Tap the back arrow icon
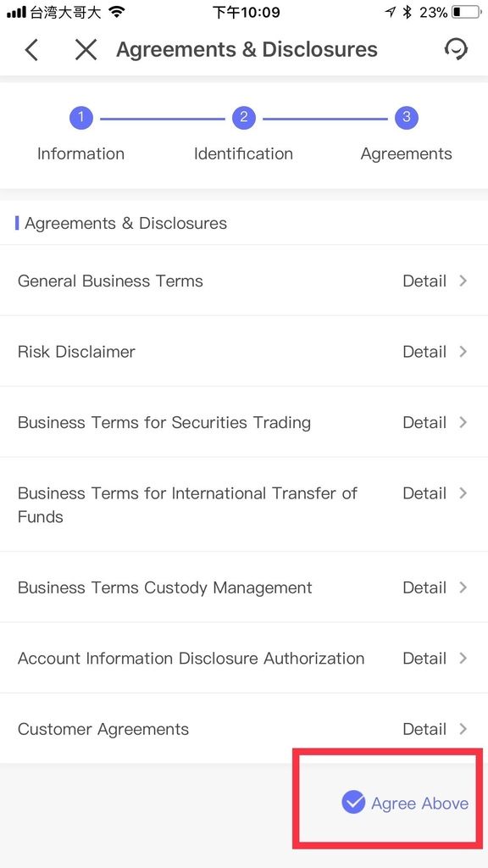 pos(31,50)
